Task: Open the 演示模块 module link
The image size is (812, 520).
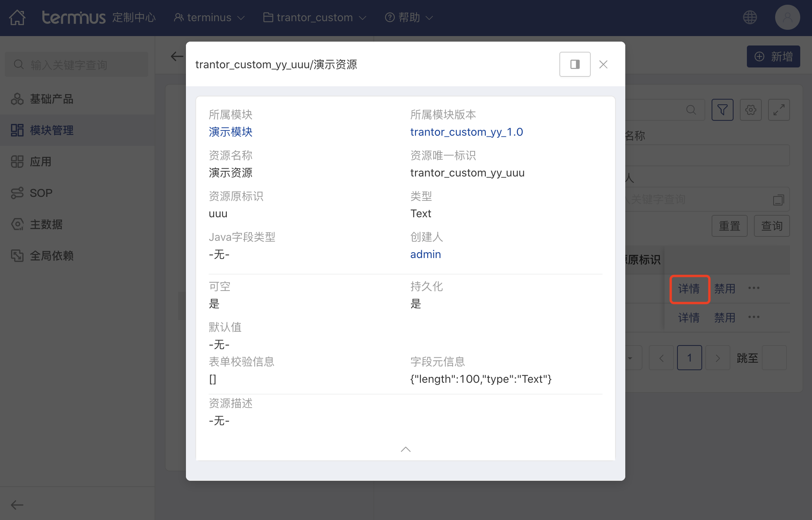Action: [x=231, y=132]
